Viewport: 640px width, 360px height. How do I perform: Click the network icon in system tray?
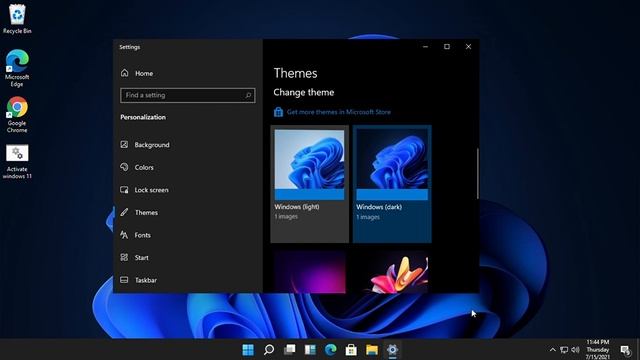click(564, 350)
